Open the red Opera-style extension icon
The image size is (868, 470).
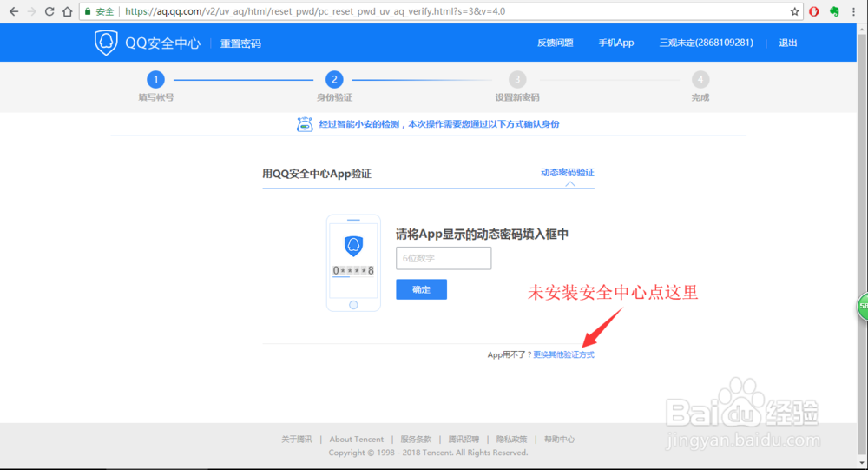point(814,11)
